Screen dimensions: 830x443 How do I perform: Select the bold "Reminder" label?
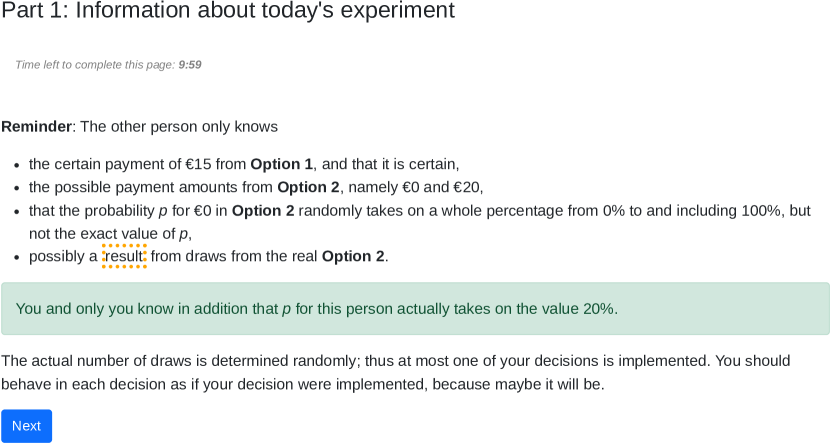tap(36, 126)
